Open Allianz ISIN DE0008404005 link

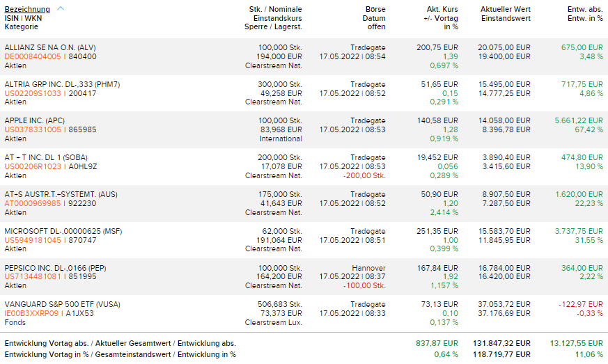(33, 56)
